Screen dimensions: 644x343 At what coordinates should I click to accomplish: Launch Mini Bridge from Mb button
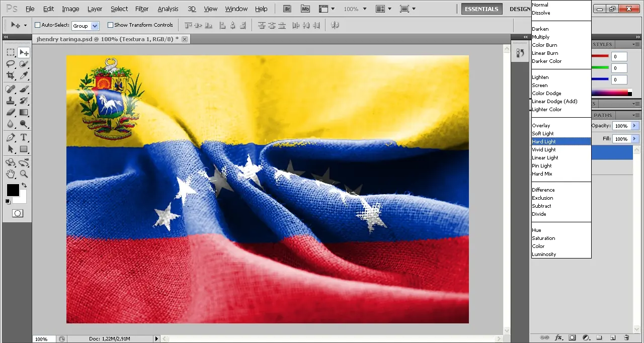pyautogui.click(x=305, y=9)
